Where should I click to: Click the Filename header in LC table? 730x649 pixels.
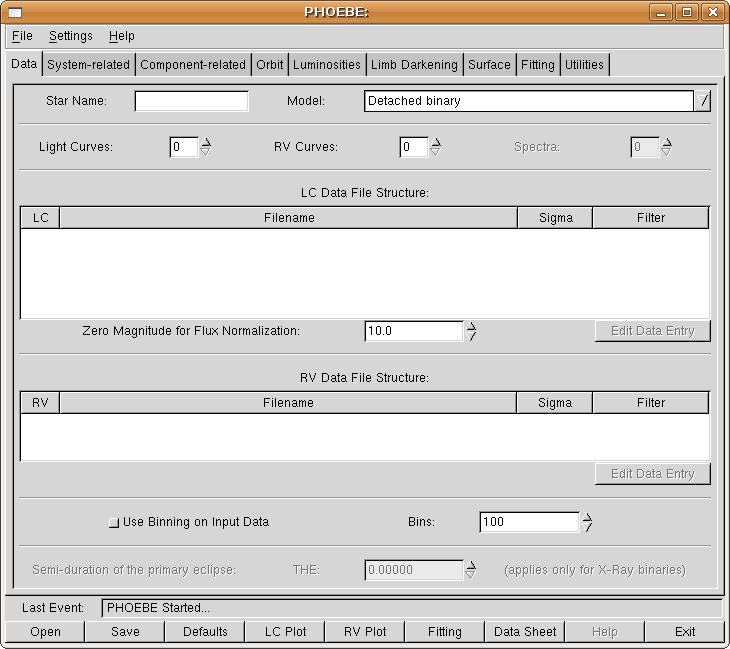[289, 218]
